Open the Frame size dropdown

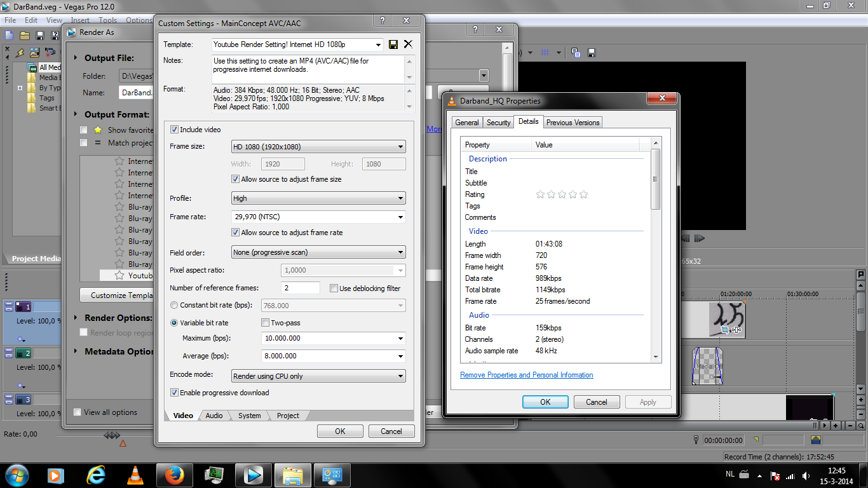[318, 147]
